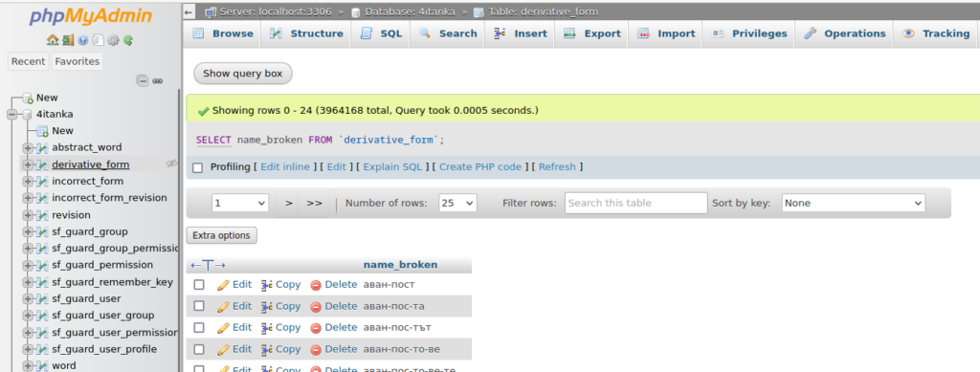Click the Show query box button
The image size is (980, 372).
pos(243,74)
